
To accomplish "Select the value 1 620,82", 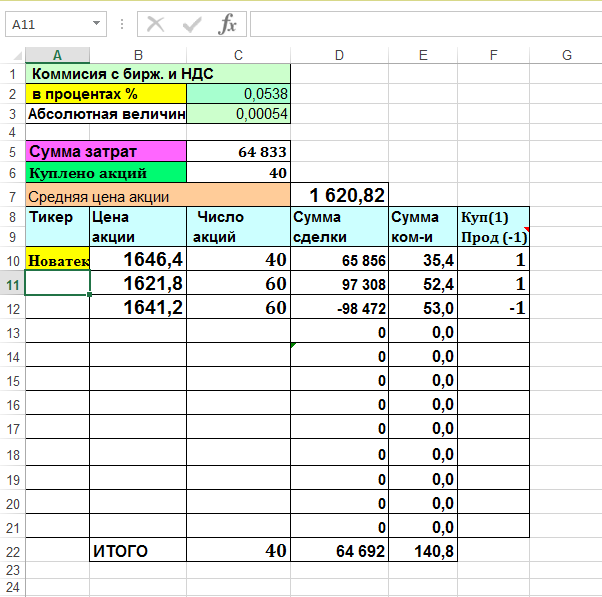I will click(x=339, y=195).
